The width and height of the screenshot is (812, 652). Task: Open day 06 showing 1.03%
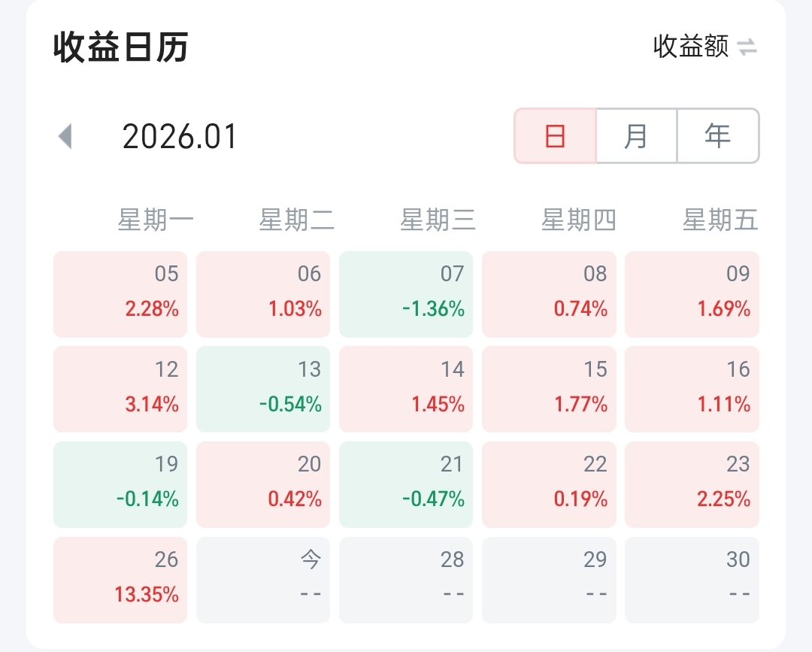(x=263, y=294)
